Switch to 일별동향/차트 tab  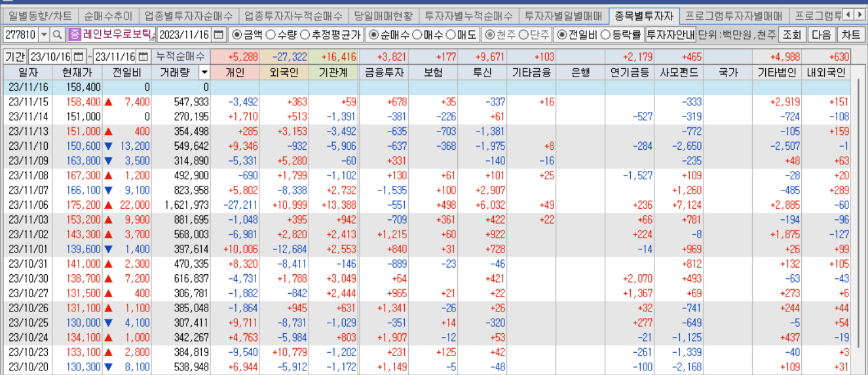click(x=39, y=15)
